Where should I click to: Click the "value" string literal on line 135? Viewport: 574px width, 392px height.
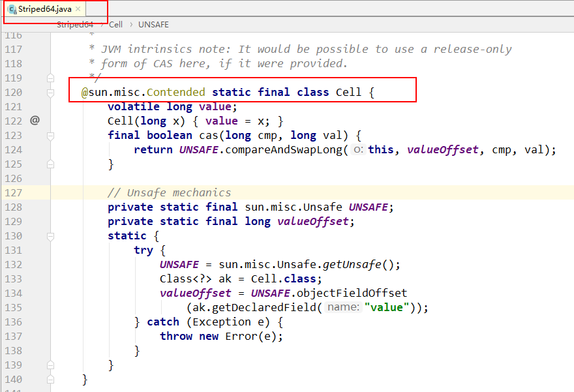pyautogui.click(x=387, y=307)
